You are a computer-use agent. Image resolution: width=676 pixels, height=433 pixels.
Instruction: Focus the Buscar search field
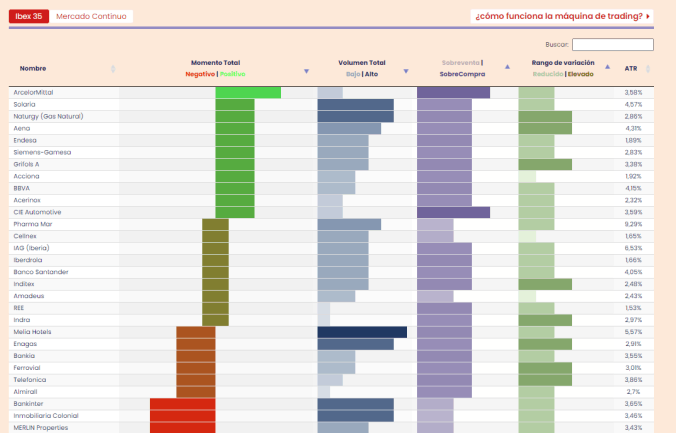pyautogui.click(x=613, y=44)
